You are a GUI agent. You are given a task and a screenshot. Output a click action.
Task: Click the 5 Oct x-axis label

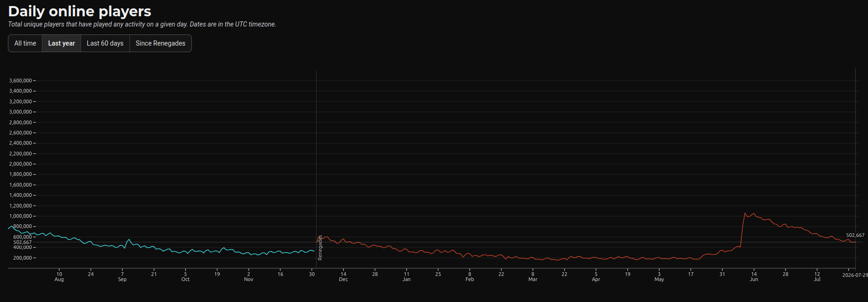click(x=185, y=277)
